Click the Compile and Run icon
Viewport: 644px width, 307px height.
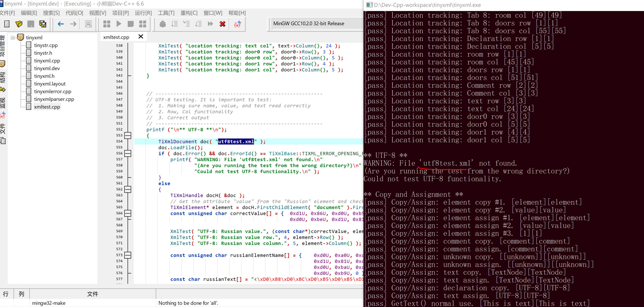tap(131, 24)
